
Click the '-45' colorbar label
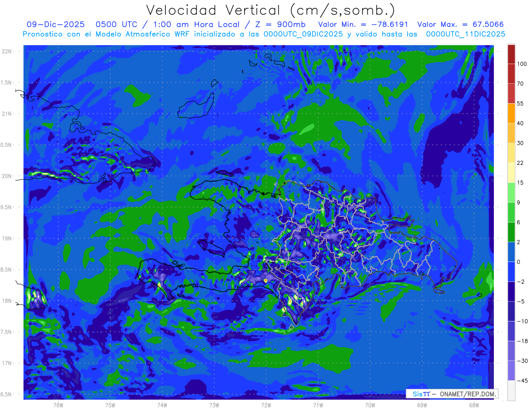coord(522,380)
